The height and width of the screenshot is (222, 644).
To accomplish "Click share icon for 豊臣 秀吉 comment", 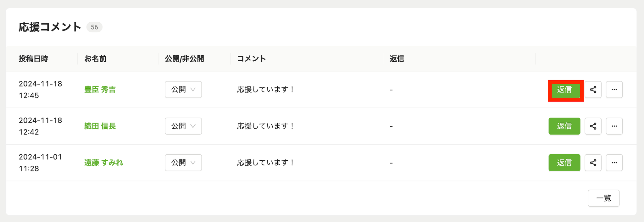I will tap(593, 90).
